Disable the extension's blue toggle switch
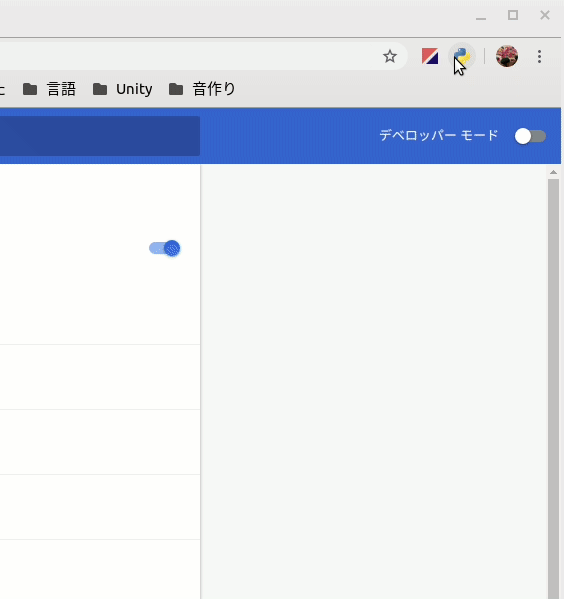The height and width of the screenshot is (599, 564). tap(165, 248)
